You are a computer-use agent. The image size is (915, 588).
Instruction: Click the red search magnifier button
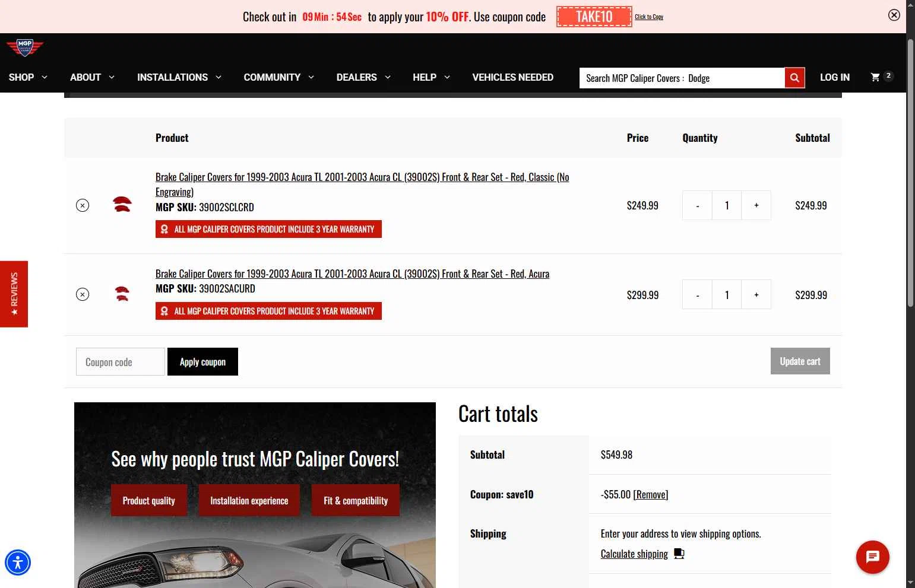click(794, 78)
